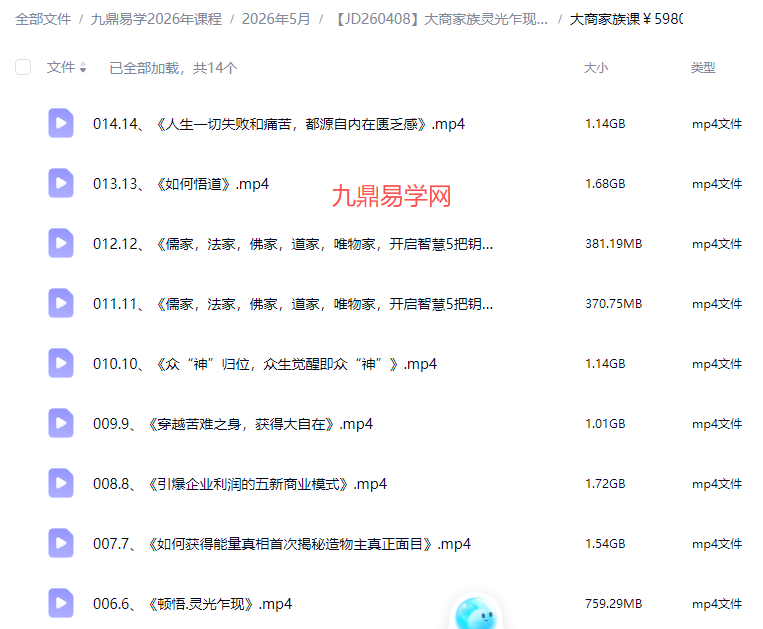Click video icon for 010.10 file
The width and height of the screenshot is (763, 629).
[61, 364]
